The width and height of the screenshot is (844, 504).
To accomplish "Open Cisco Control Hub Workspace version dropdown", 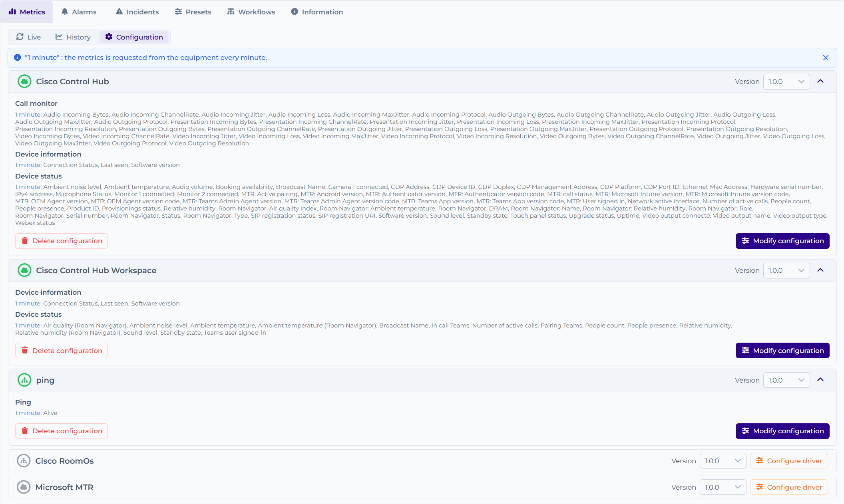I will click(x=786, y=270).
